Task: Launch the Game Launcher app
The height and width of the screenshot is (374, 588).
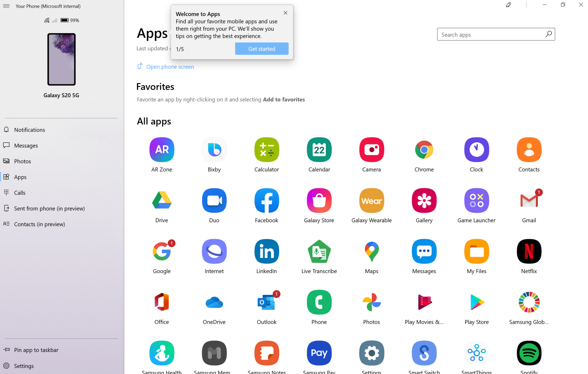Action: coord(476,200)
